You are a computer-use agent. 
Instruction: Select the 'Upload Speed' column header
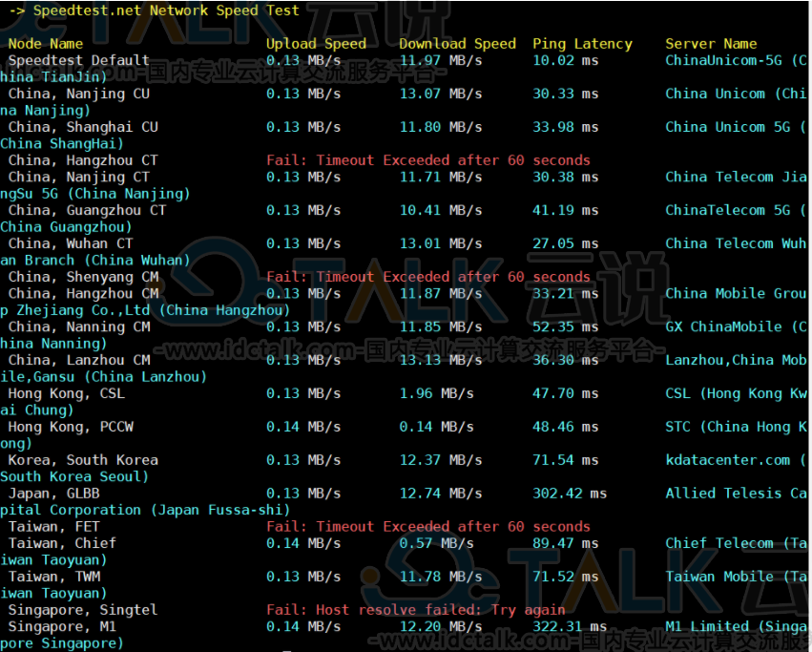tap(316, 44)
